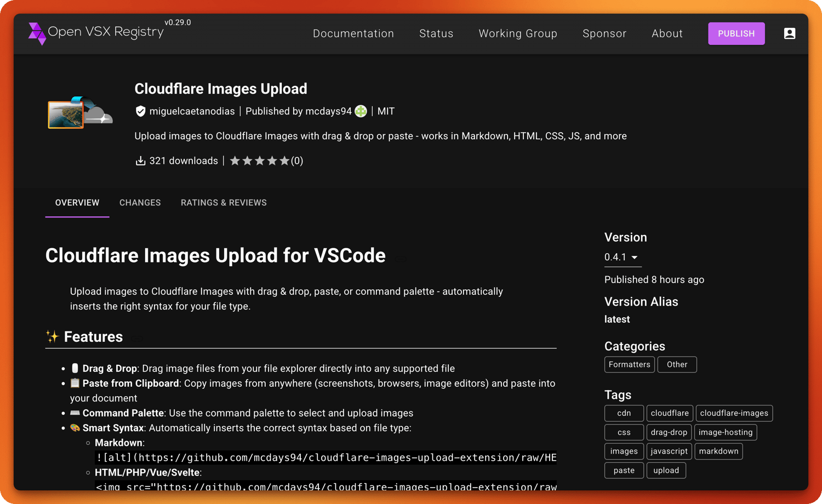Click the download icon beside 321 downloads

140,161
